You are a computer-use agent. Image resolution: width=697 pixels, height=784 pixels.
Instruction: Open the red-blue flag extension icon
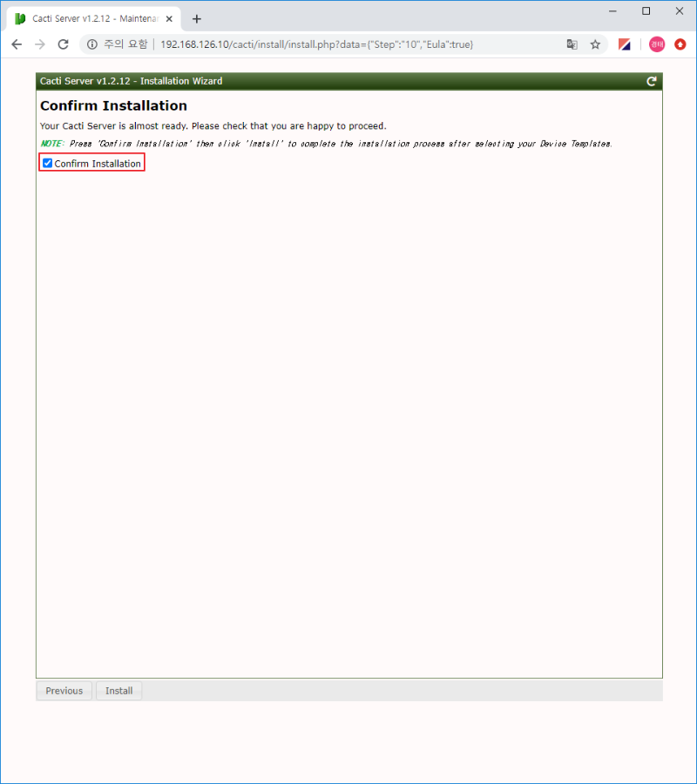pyautogui.click(x=625, y=44)
